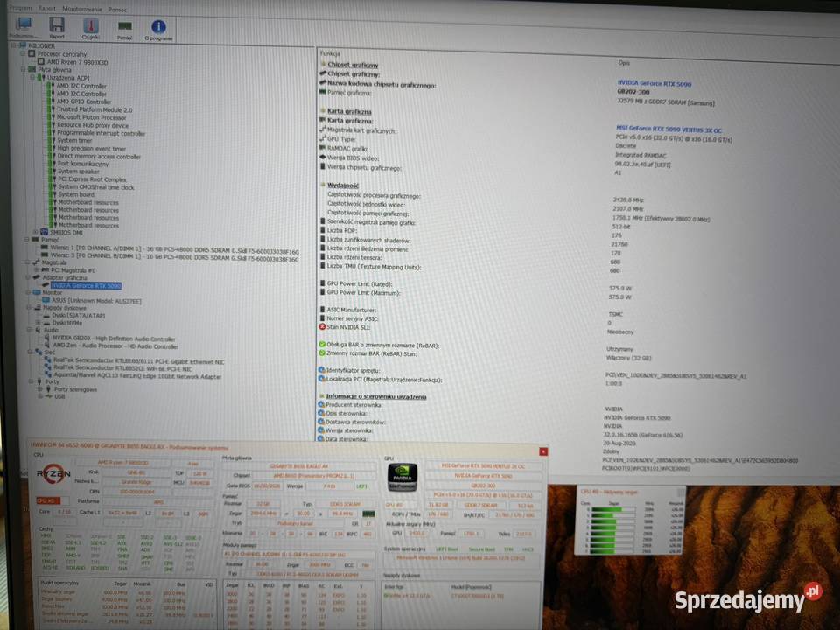The image size is (840, 630).
Task: Select Resource Hub proxy device item
Action: point(93,125)
